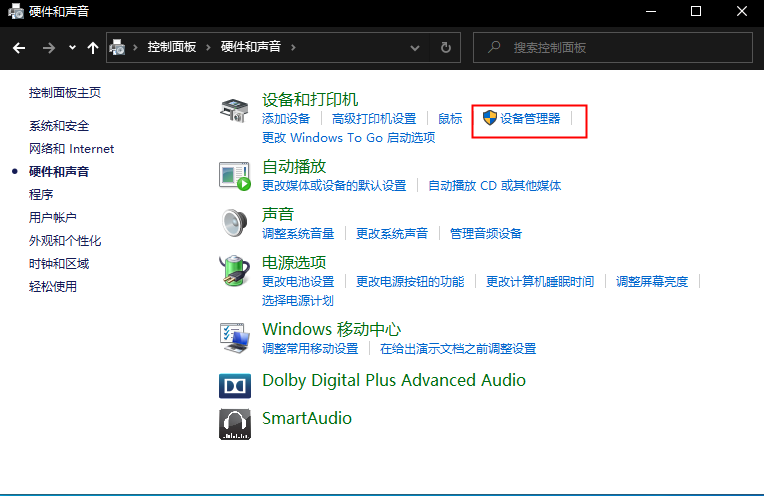
Task: Click 更改电源按钮的功能 link
Action: tap(410, 282)
